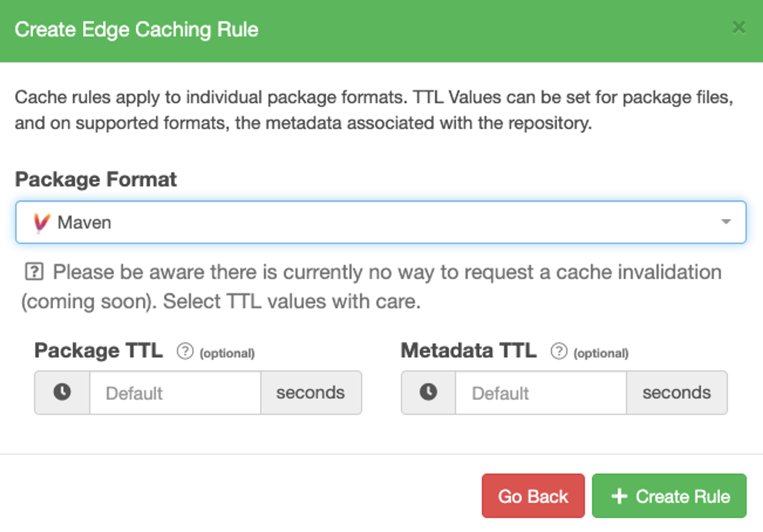Focus the Metadata TTL input field
The image size is (763, 532).
click(x=541, y=393)
